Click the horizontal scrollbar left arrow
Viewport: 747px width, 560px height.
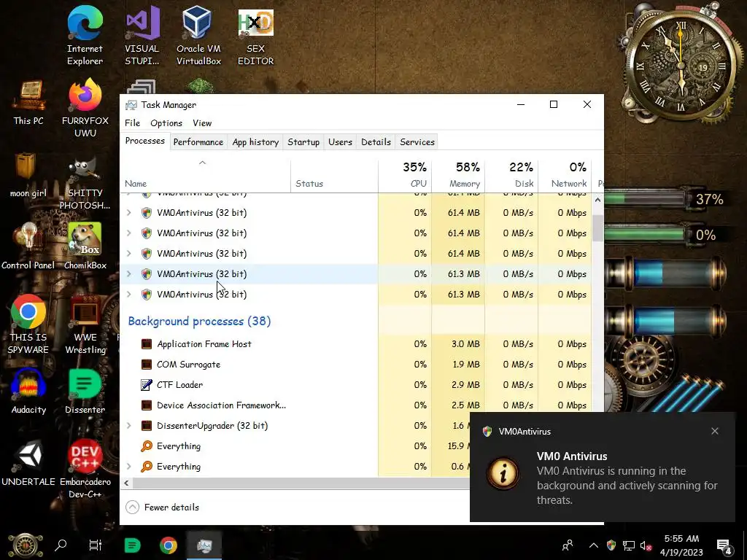[126, 483]
